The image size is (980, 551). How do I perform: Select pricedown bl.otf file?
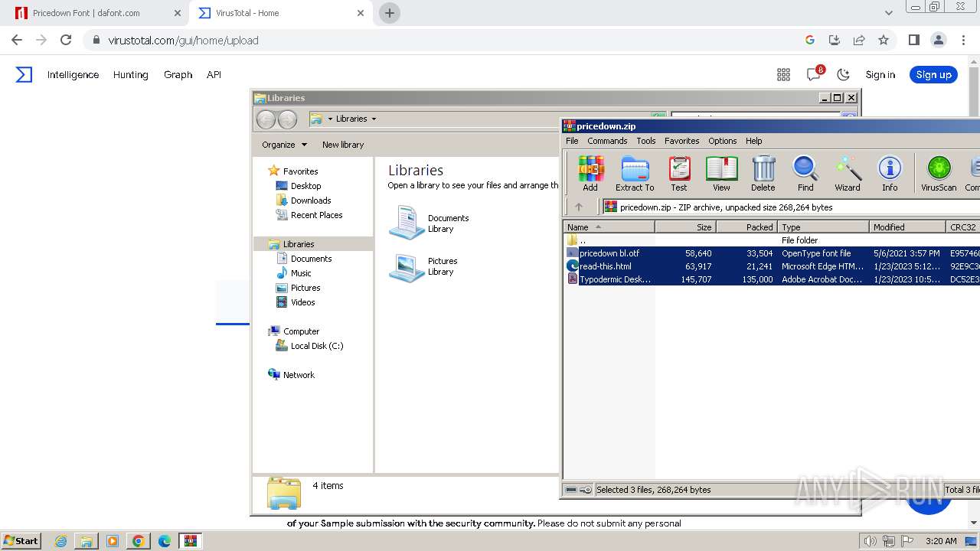[609, 253]
